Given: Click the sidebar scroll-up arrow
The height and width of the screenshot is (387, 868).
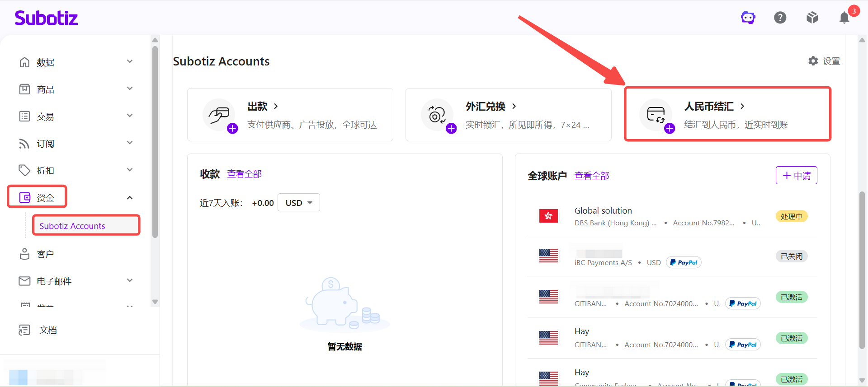Looking at the screenshot, I should click(155, 40).
